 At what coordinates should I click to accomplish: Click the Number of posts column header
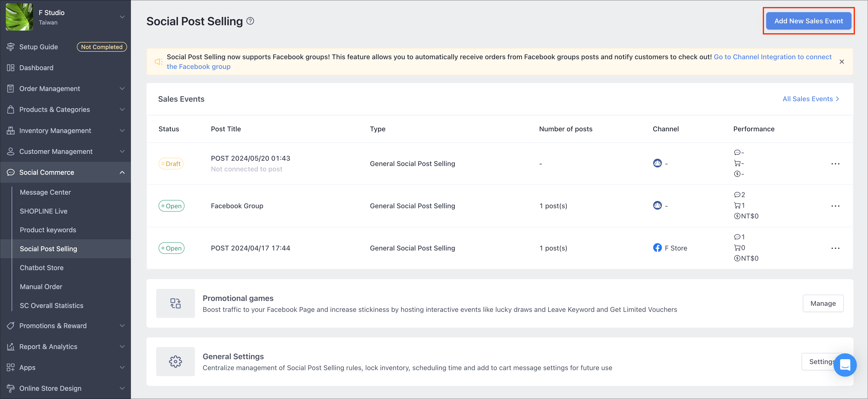click(x=565, y=129)
